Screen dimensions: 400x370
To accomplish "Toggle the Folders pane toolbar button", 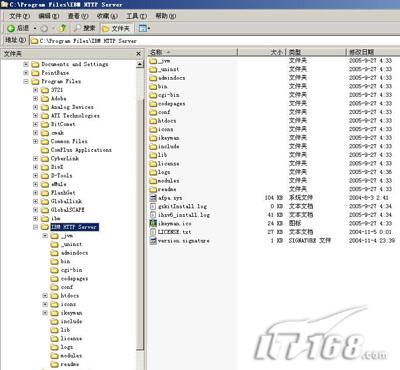I will click(116, 29).
